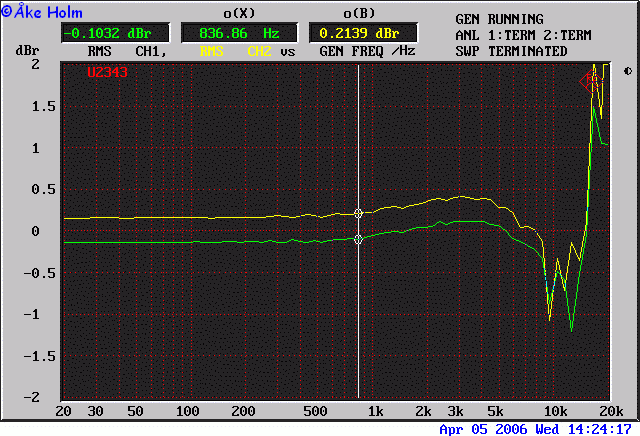Screen dimensions: 640x436
Task: Click the dBr axis unit label
Action: [27, 51]
